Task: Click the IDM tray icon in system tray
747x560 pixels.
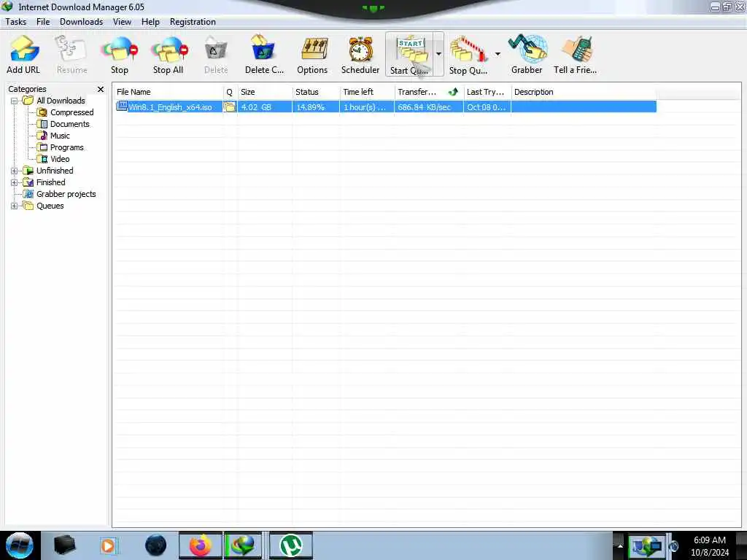Action: 646,545
